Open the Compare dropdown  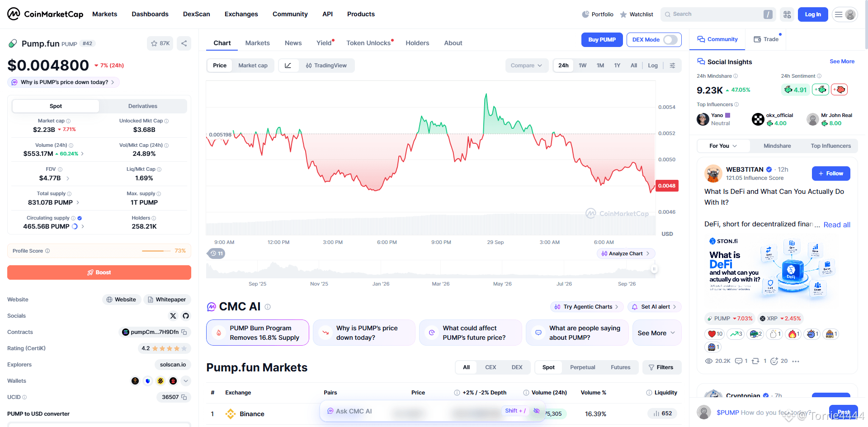coord(527,66)
